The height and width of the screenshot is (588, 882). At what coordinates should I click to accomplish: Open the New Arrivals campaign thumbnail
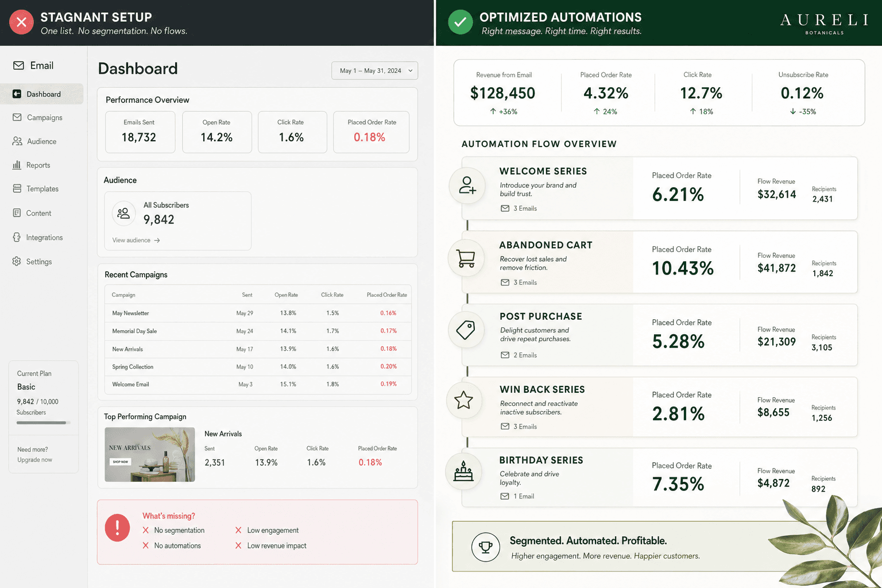pos(150,454)
